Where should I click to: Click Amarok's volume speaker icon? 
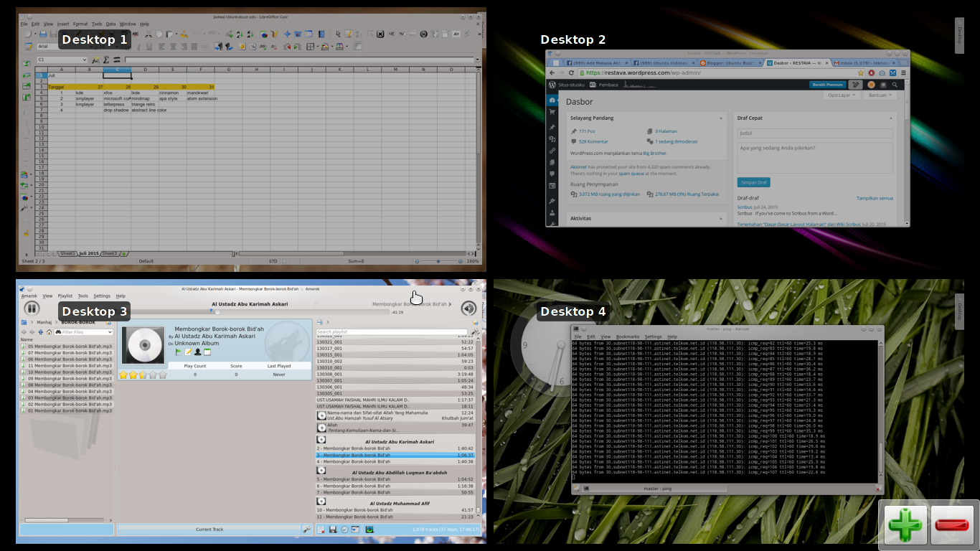468,309
